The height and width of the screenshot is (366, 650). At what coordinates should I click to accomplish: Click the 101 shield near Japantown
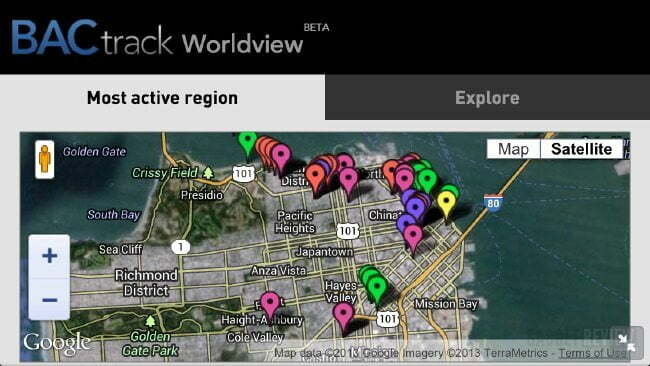point(347,231)
